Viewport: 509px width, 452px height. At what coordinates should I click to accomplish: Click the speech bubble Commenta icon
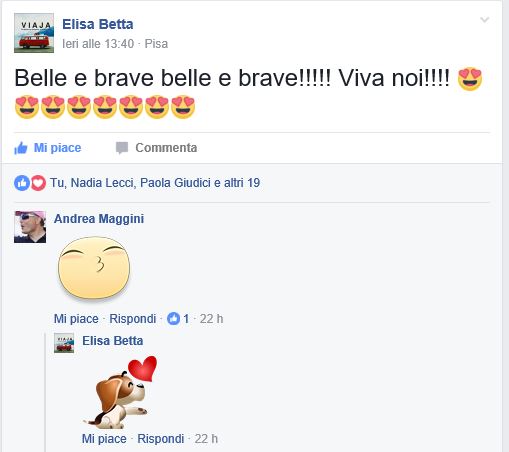pos(122,148)
